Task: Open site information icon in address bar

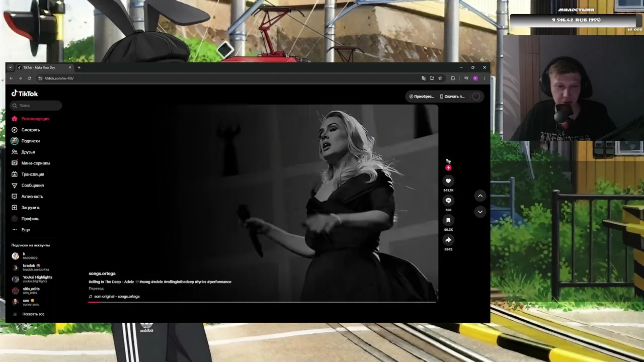Action: pyautogui.click(x=40, y=78)
